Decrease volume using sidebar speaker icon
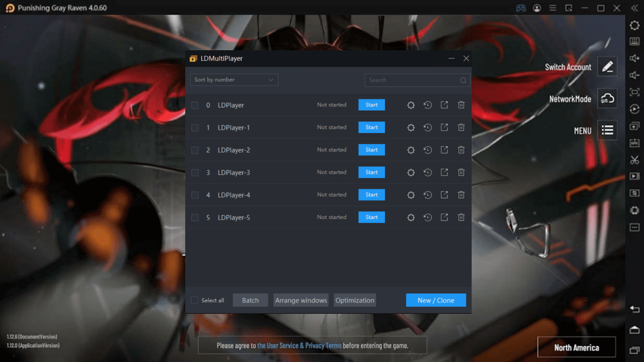 pos(634,75)
